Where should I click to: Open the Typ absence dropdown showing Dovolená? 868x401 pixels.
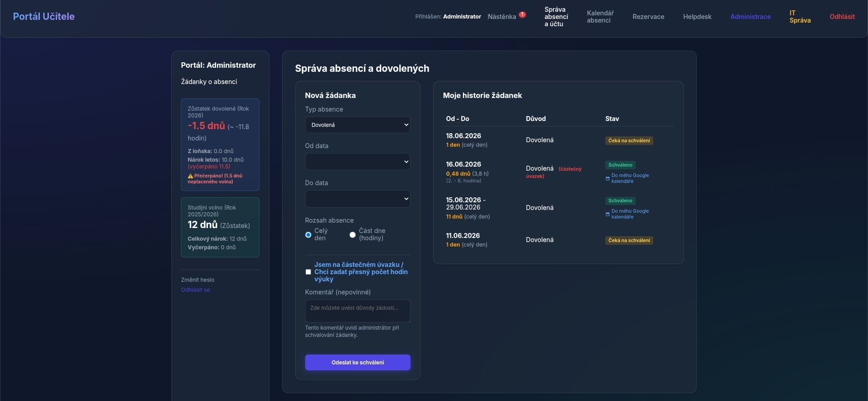pyautogui.click(x=358, y=125)
